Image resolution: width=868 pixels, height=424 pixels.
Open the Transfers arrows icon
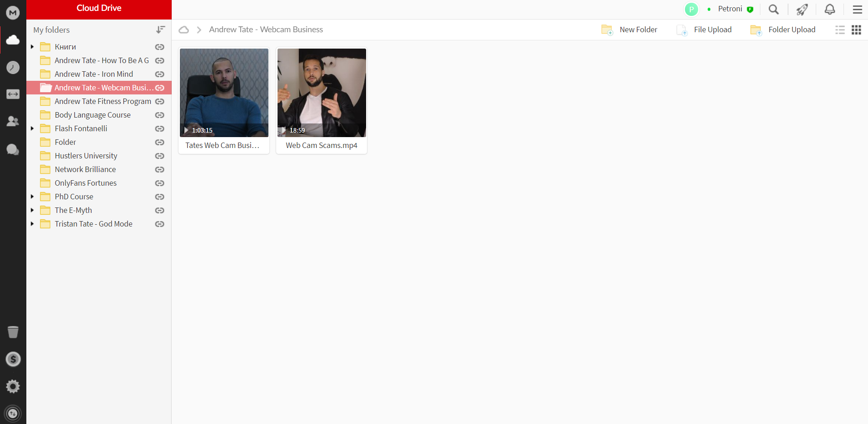click(x=13, y=94)
